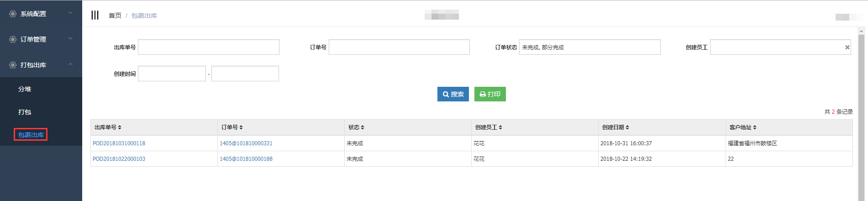
Task: Click the 出库单号 input field
Action: click(x=209, y=47)
